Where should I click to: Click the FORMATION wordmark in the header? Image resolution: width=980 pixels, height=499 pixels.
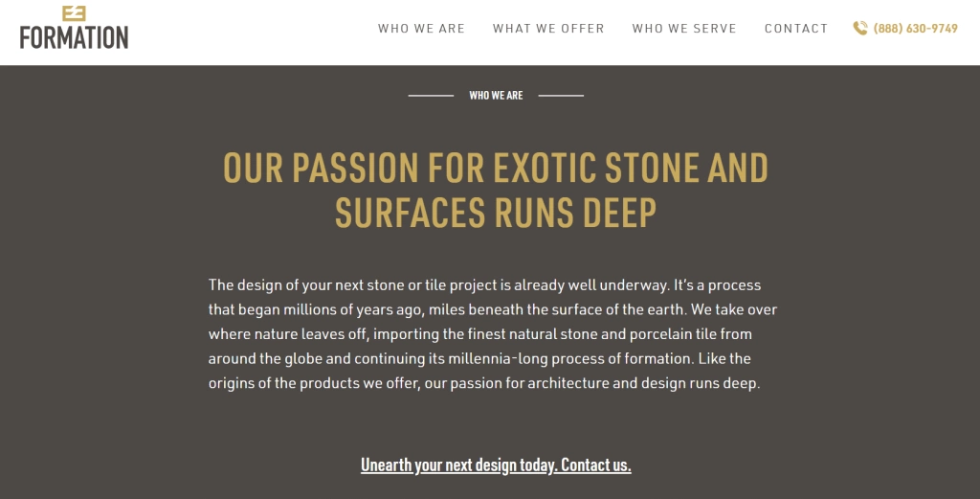pyautogui.click(x=74, y=37)
